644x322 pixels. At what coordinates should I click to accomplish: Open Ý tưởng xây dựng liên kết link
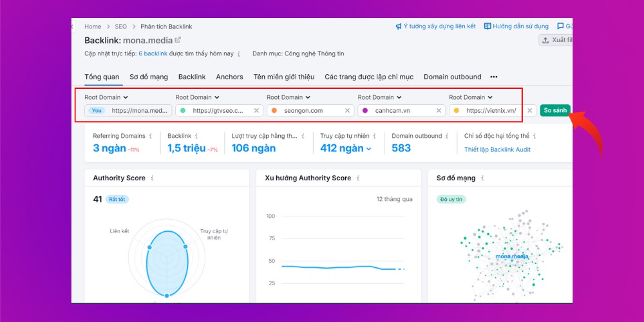point(435,26)
